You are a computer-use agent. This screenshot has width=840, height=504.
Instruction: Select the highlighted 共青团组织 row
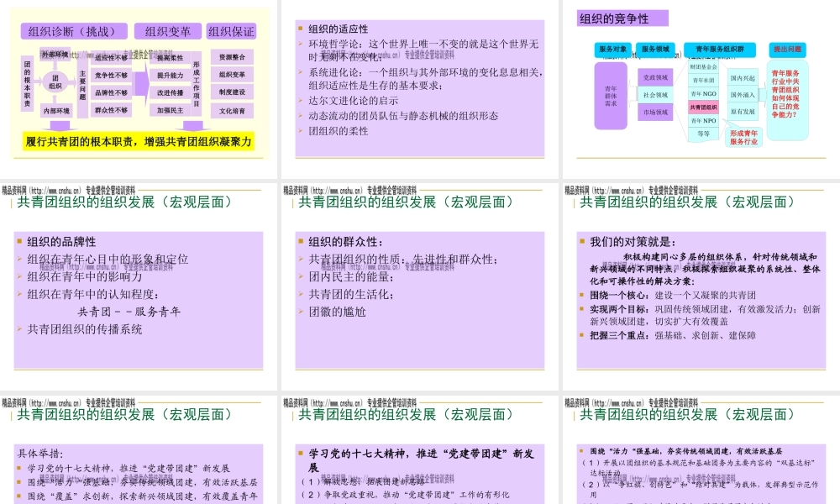tap(703, 108)
